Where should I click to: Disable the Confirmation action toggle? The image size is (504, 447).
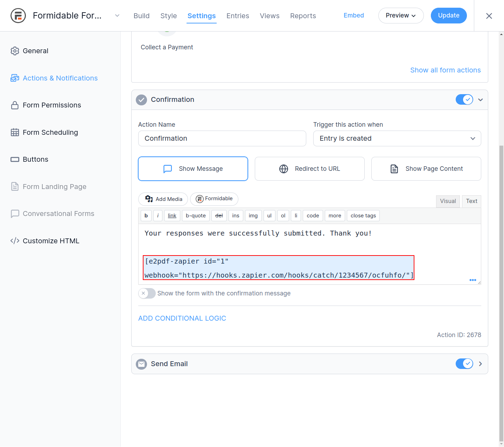pos(464,99)
